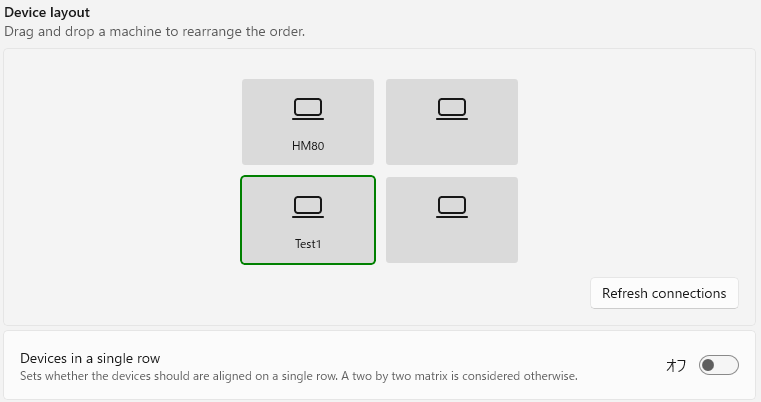Click the Devices in a single row settings card

click(x=380, y=366)
